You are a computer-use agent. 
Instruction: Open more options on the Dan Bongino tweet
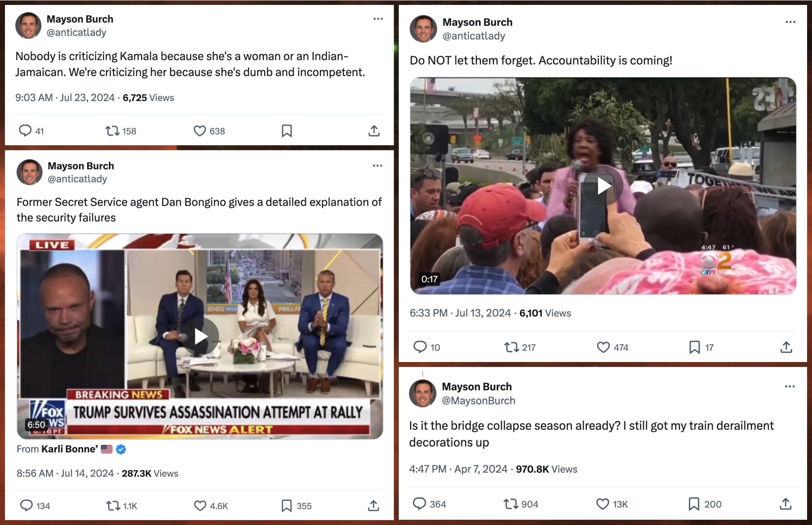[x=377, y=166]
